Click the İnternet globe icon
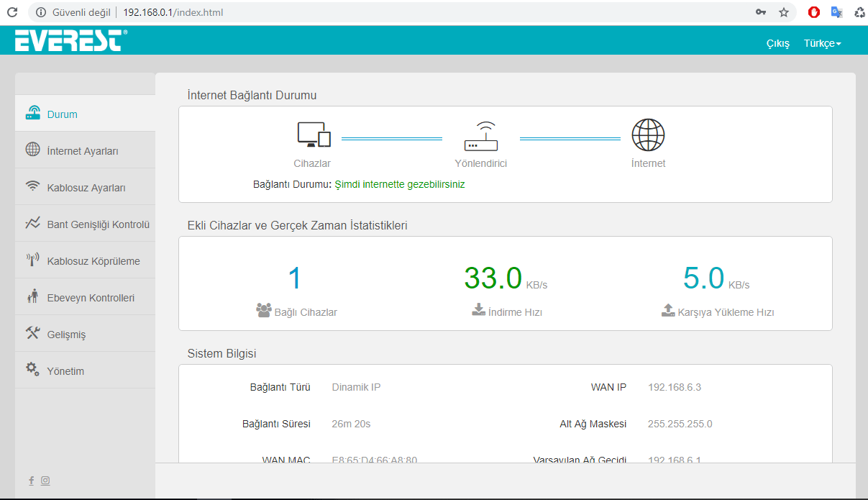This screenshot has width=868, height=500. pyautogui.click(x=648, y=135)
